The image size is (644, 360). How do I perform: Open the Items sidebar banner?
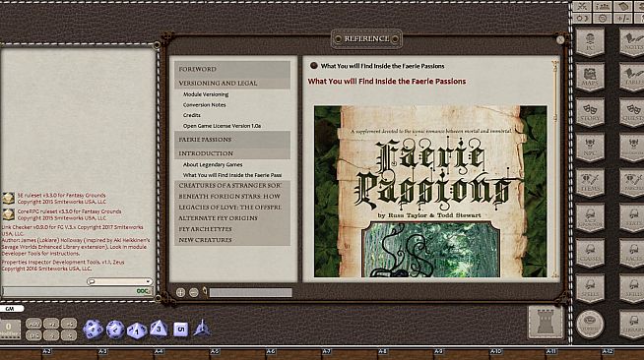[590, 183]
